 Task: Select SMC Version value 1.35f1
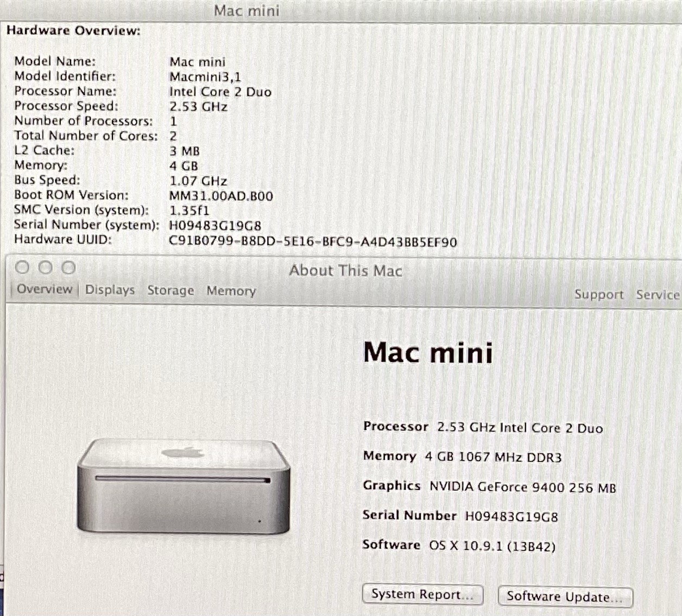point(189,211)
